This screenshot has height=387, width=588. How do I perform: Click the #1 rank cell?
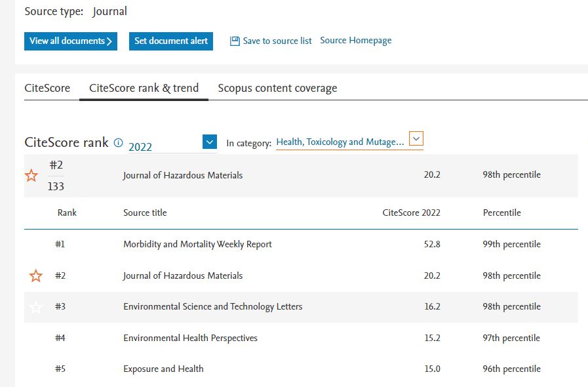pyautogui.click(x=60, y=245)
